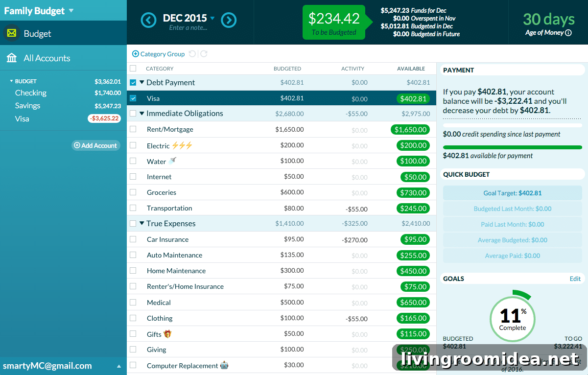
Task: Apply Goal Target: $402.81 quick budget
Action: tap(513, 193)
